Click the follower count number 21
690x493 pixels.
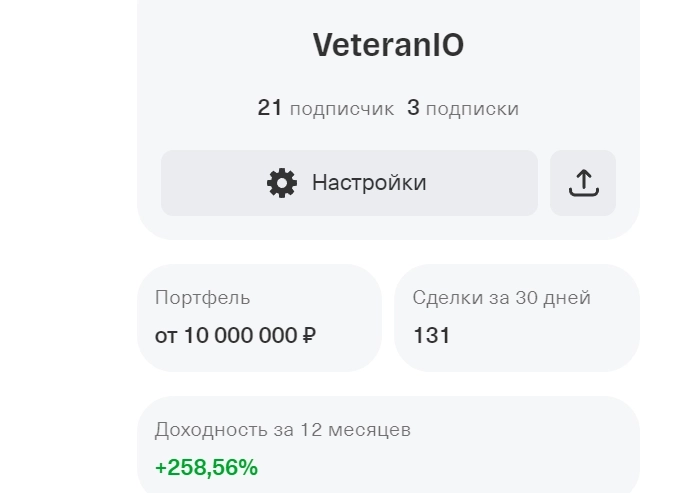(270, 108)
